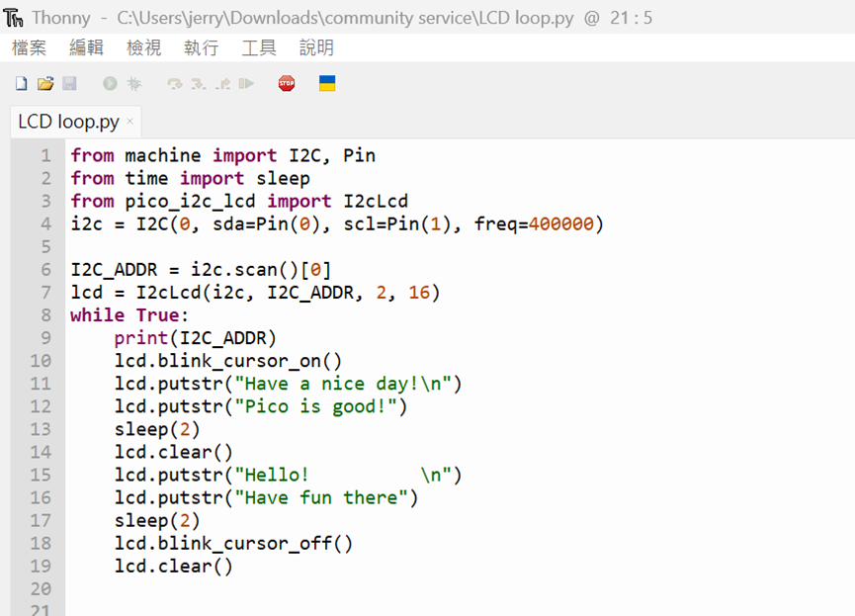Screen dimensions: 855x616
Task: Run the current script with green play icon
Action: 110,83
